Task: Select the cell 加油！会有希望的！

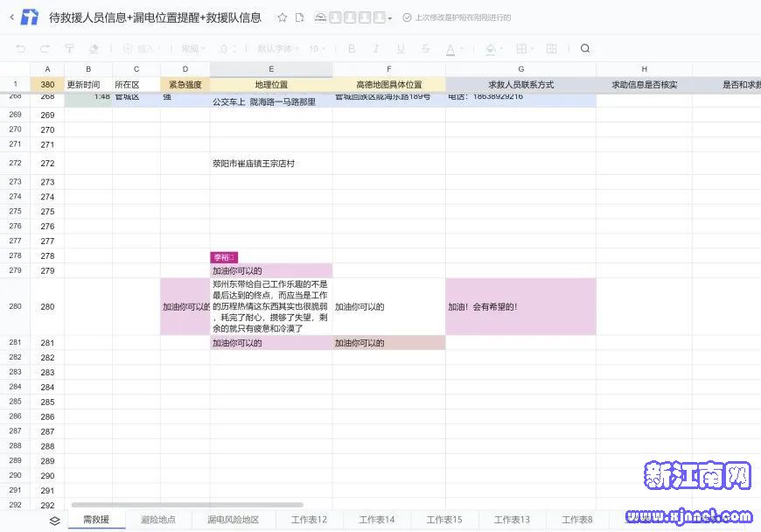Action: 520,307
